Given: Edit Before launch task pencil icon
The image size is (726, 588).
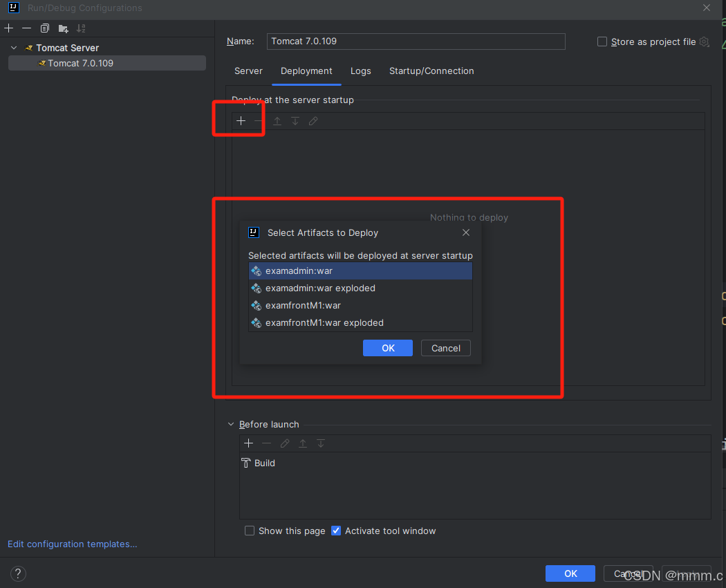Looking at the screenshot, I should point(285,443).
